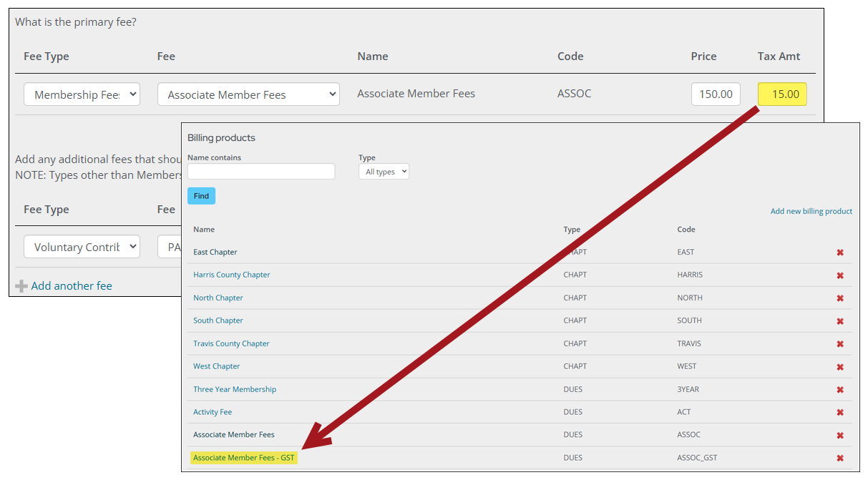Select the highlighted Tax Amt field

click(x=782, y=94)
